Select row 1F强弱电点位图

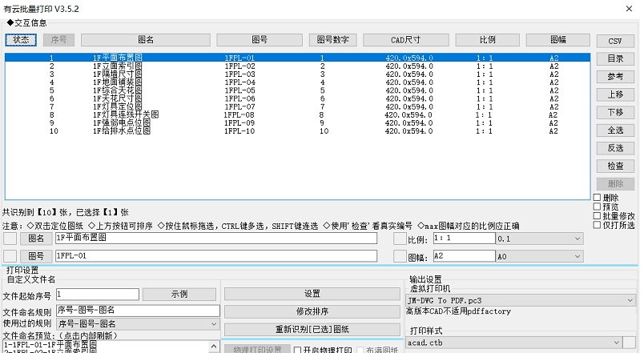[x=297, y=122]
